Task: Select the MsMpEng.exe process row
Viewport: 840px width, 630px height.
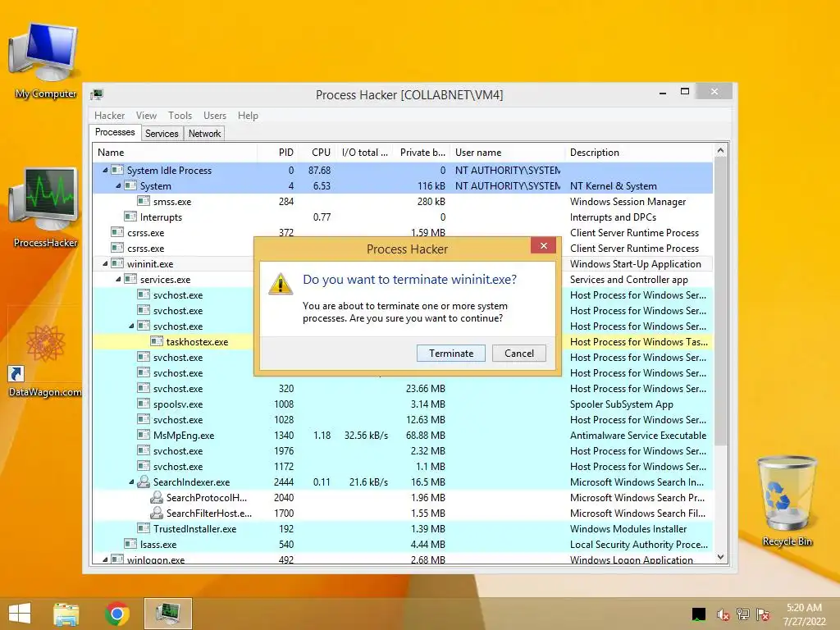Action: pos(403,435)
